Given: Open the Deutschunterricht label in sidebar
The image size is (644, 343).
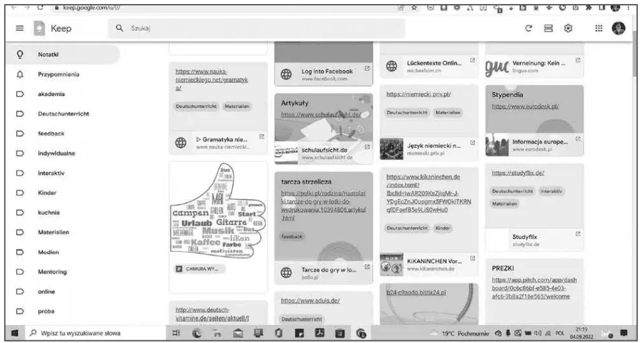Looking at the screenshot, I should click(62, 114).
